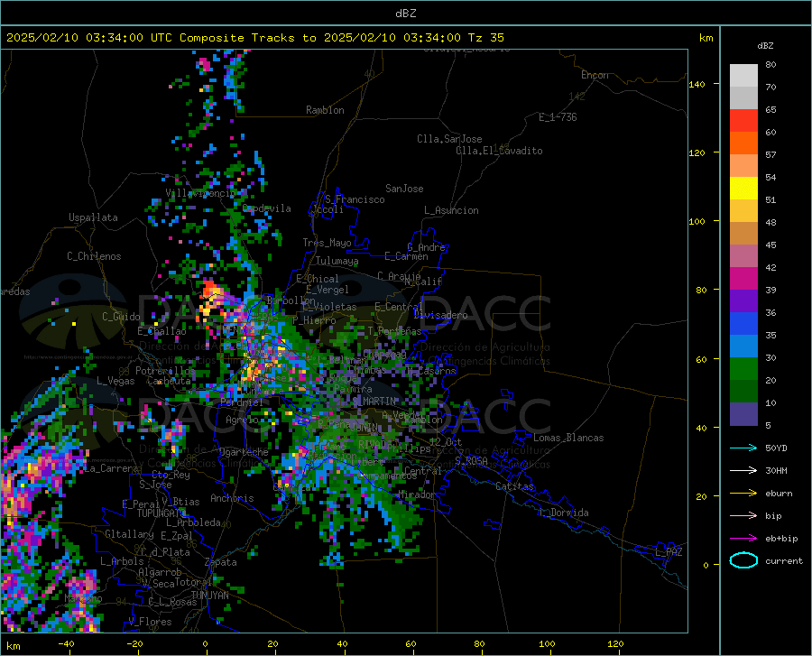Pick the magenta swatch between 42 and 39

tap(743, 279)
